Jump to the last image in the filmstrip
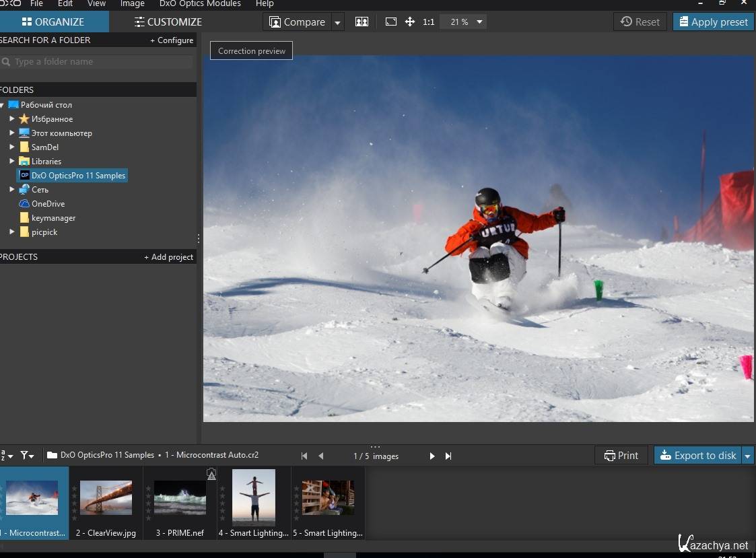756x558 pixels. click(x=448, y=456)
